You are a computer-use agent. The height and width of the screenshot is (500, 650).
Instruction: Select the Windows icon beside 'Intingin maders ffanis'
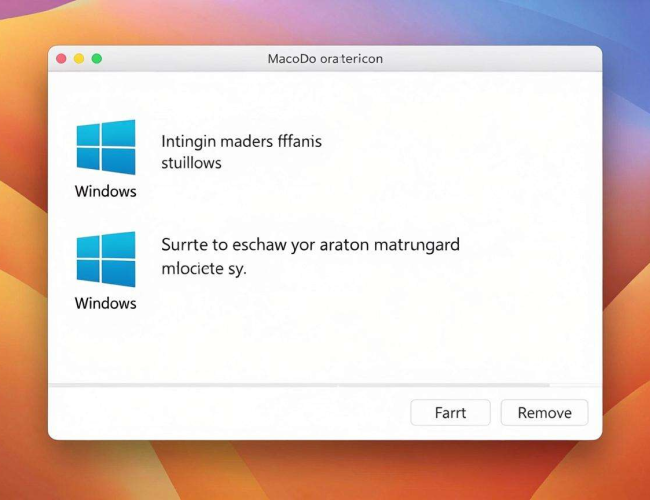tap(106, 147)
